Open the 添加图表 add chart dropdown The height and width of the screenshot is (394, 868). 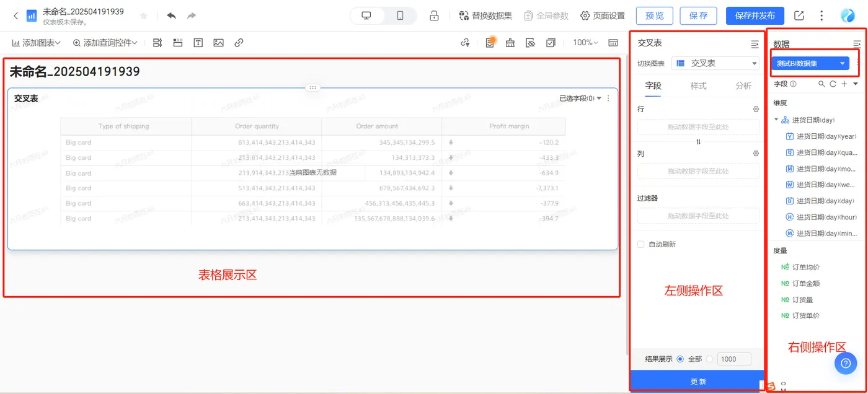coord(36,43)
